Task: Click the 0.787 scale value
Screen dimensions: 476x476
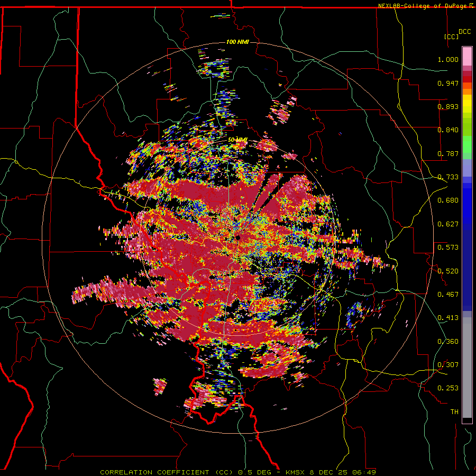Action: tap(448, 153)
